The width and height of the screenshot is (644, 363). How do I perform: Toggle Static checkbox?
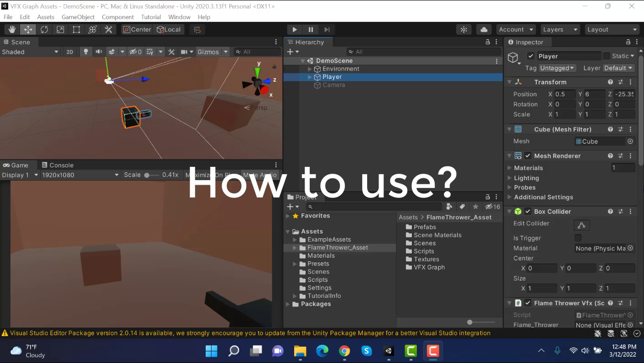click(606, 56)
